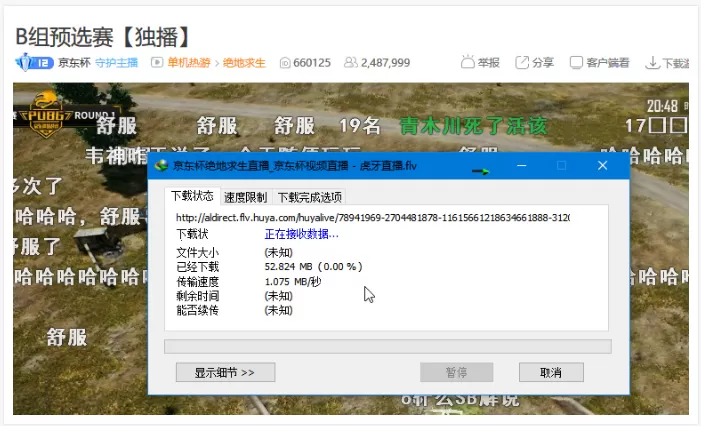Click the 举报 report icon on webpage
701x426 pixels.
(468, 62)
